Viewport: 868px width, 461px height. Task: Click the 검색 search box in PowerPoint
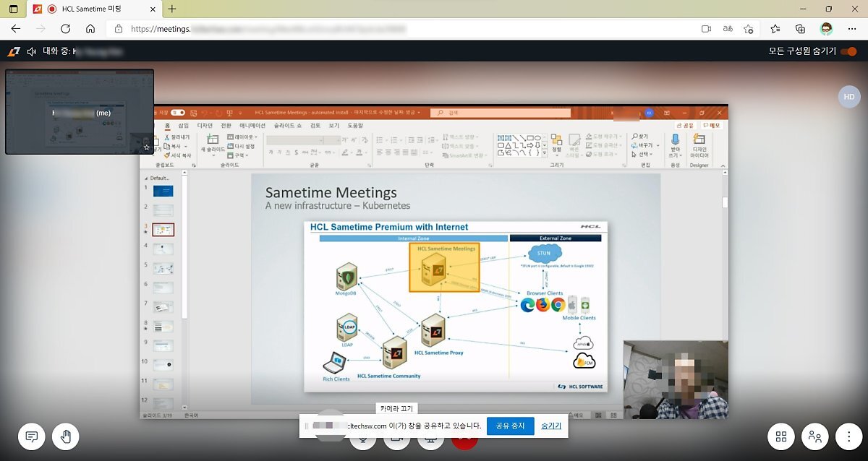(x=501, y=113)
